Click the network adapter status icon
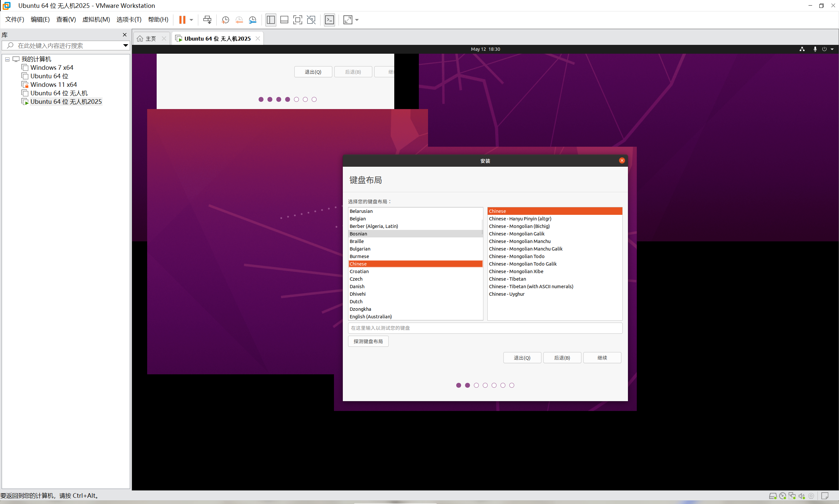The width and height of the screenshot is (839, 504). click(792, 496)
